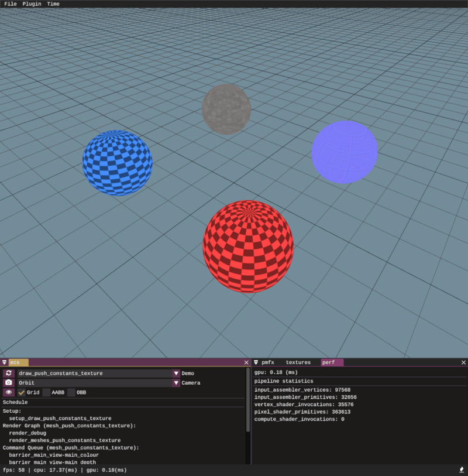The image size is (468, 476).
Task: Select the ecs tab
Action: [x=18, y=362]
